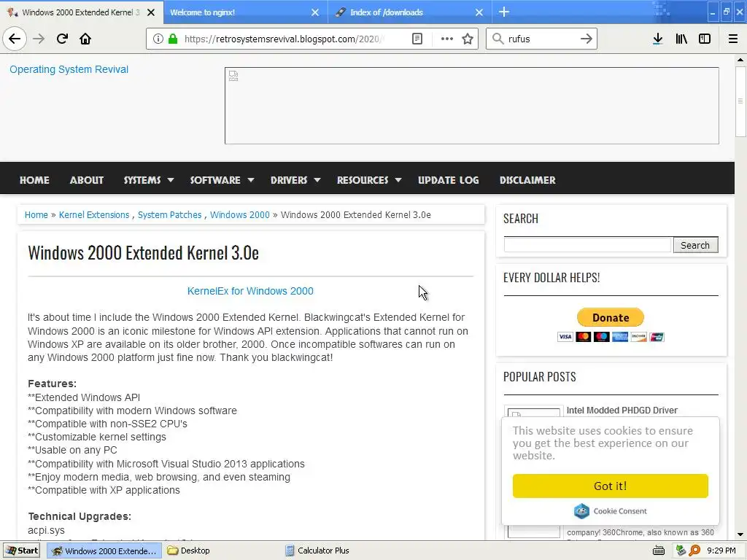Click the PayPal Donate button
This screenshot has height=560, width=747.
(x=611, y=318)
